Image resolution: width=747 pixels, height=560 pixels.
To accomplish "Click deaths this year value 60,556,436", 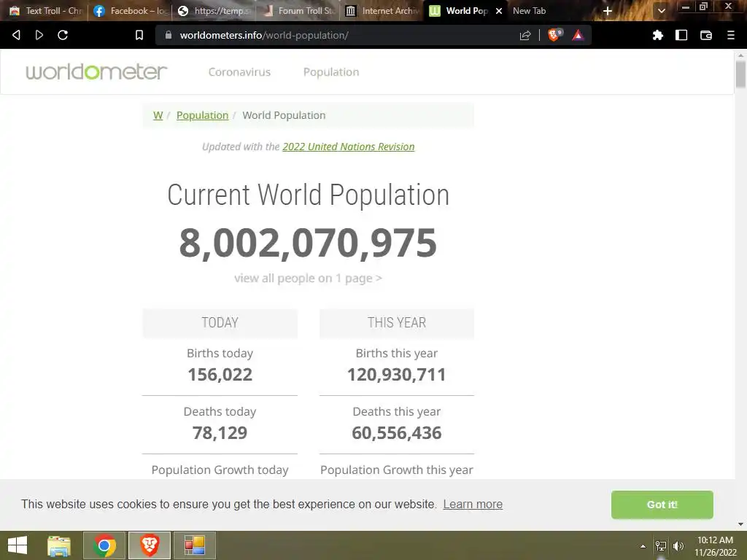I will point(396,433).
